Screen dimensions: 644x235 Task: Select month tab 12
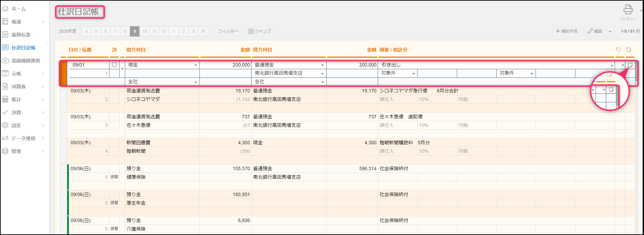[x=164, y=31]
